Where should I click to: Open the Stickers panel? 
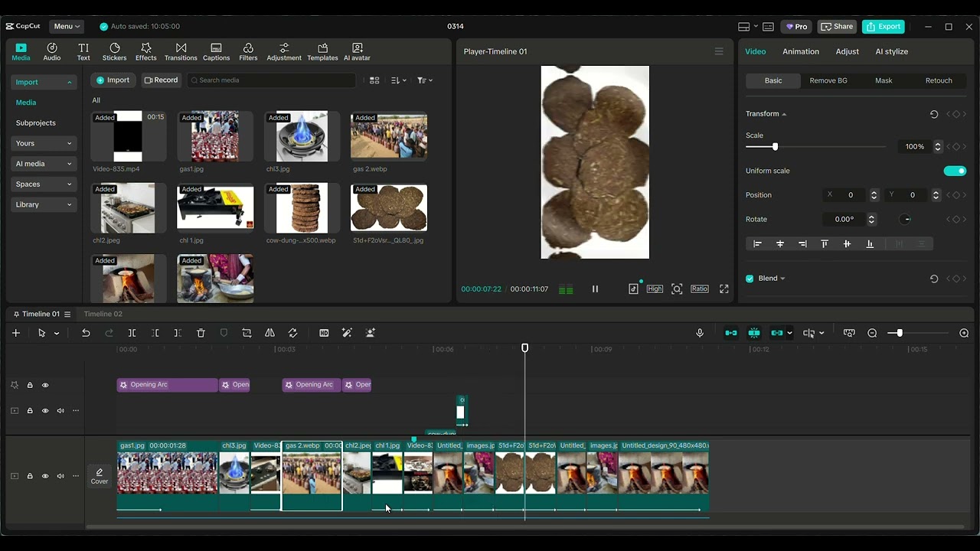click(115, 52)
